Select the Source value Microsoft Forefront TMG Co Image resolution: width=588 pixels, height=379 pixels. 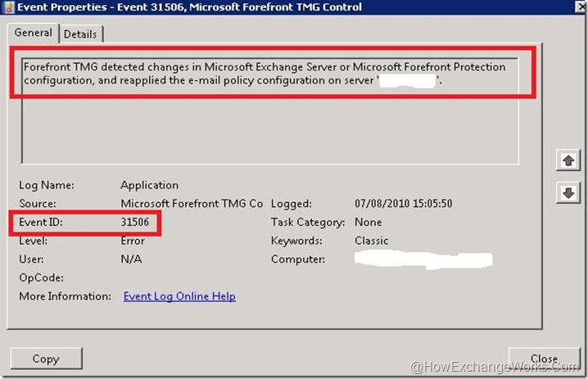pyautogui.click(x=192, y=204)
